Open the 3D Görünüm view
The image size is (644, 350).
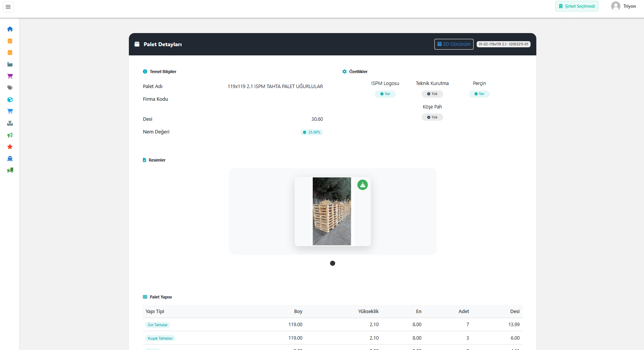tap(454, 44)
